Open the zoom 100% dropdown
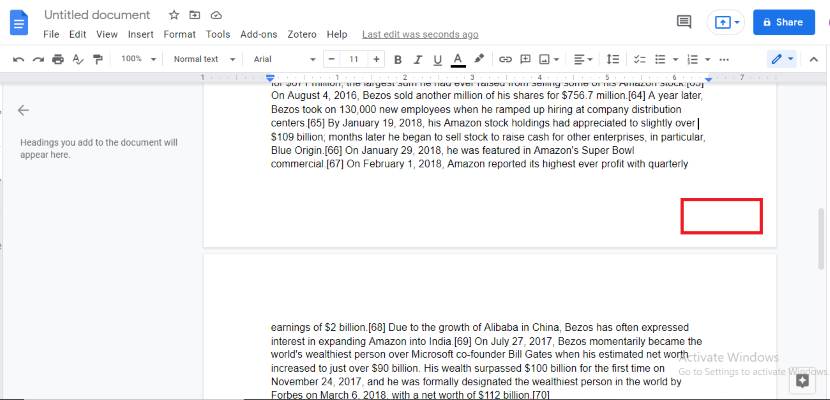Screen dimensions: 830x400 (x=138, y=59)
